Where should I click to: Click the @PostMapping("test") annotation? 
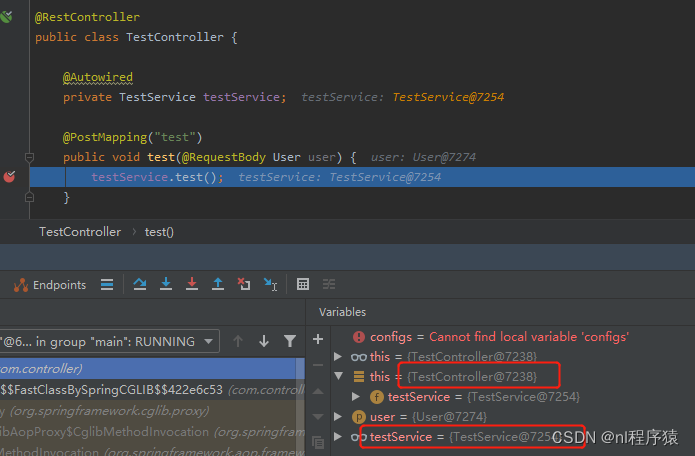(133, 137)
